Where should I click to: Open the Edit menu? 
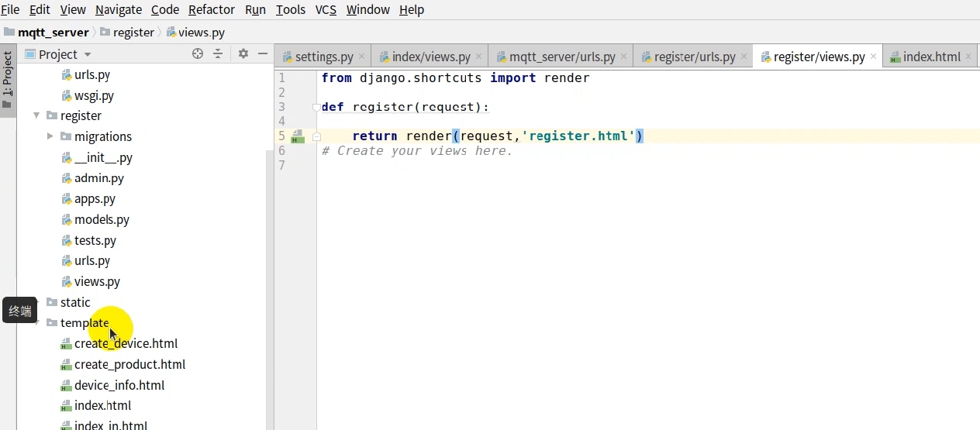click(40, 9)
